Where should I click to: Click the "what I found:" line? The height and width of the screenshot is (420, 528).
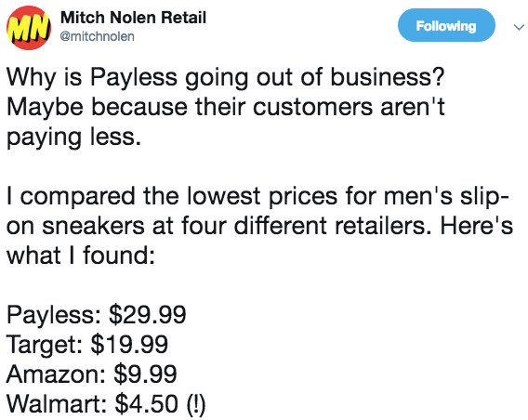click(x=81, y=256)
